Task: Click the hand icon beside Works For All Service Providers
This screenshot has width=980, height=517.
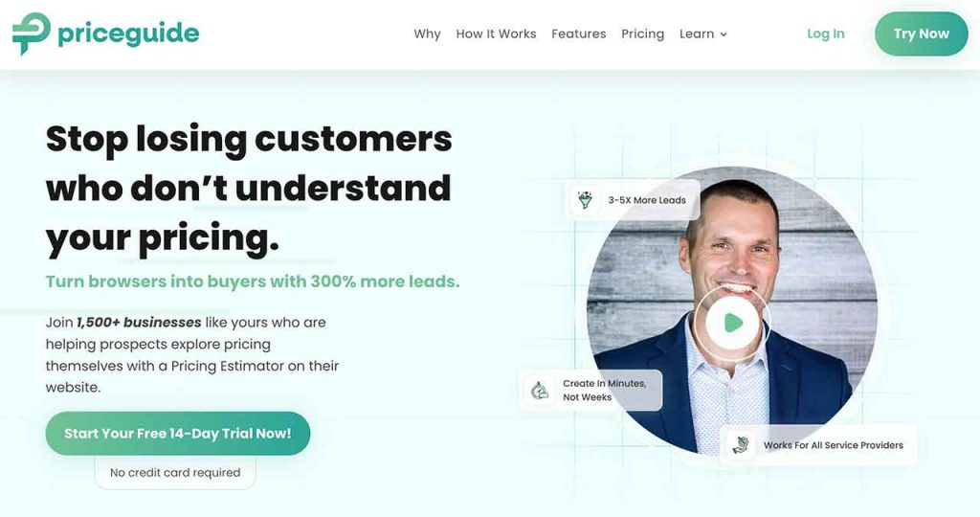Action: coord(741,445)
